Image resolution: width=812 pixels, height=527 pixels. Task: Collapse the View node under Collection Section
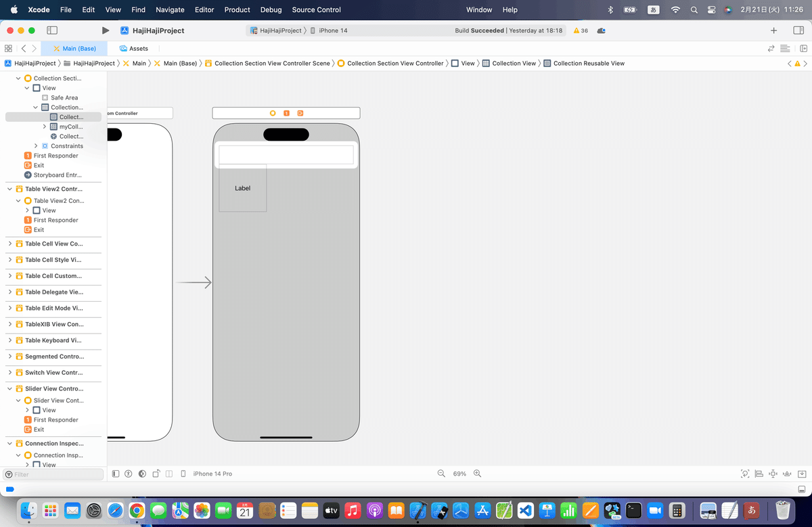coord(27,88)
